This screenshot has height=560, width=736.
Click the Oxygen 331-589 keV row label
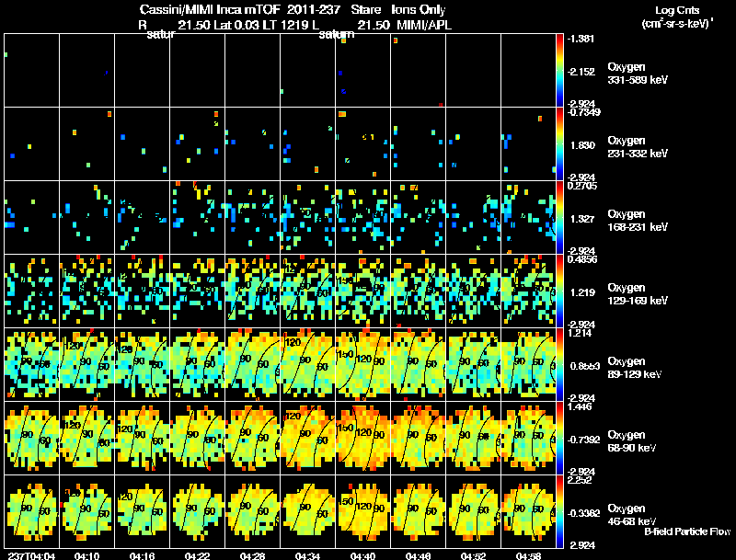[637, 74]
